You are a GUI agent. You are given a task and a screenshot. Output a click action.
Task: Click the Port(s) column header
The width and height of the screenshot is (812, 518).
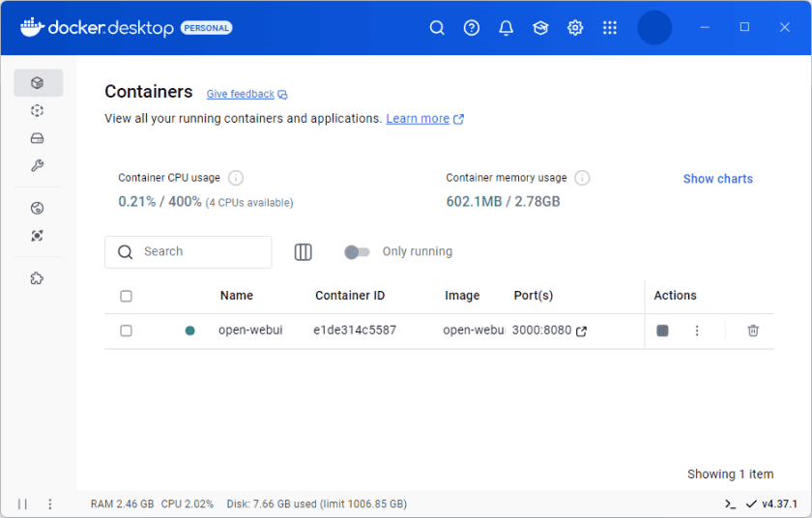534,296
